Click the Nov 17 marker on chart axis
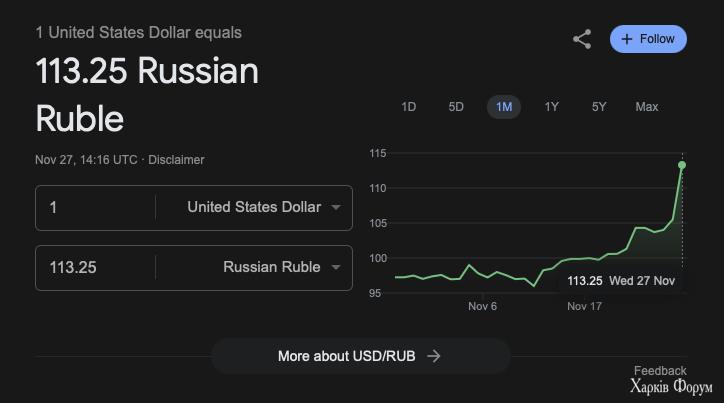 coord(584,306)
